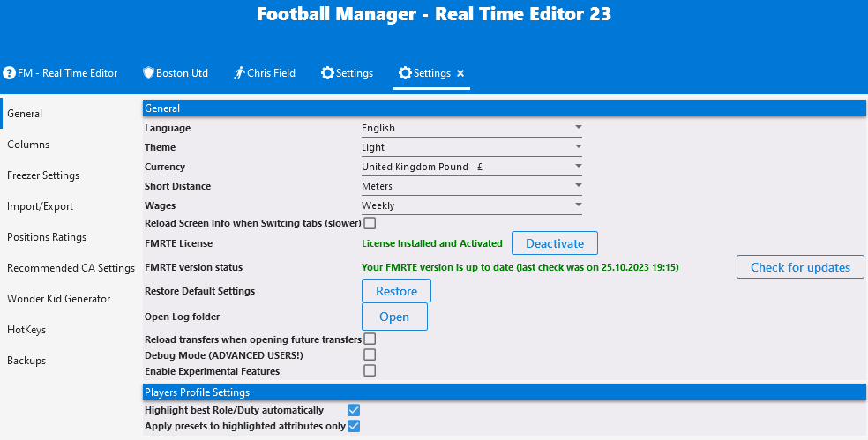868x440 pixels.
Task: Toggle Enable Experimental Features checkbox
Action: tap(370, 371)
